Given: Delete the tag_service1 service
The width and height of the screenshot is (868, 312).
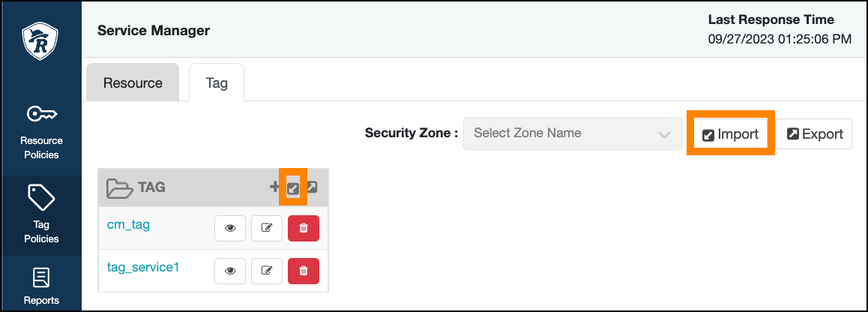Looking at the screenshot, I should click(x=304, y=271).
